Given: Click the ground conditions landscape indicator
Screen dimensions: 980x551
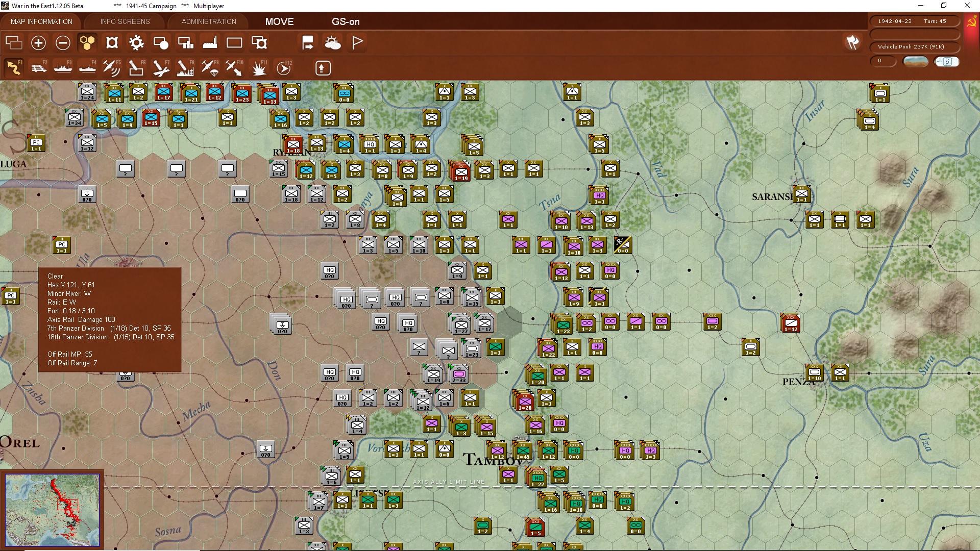Looking at the screenshot, I should [915, 62].
